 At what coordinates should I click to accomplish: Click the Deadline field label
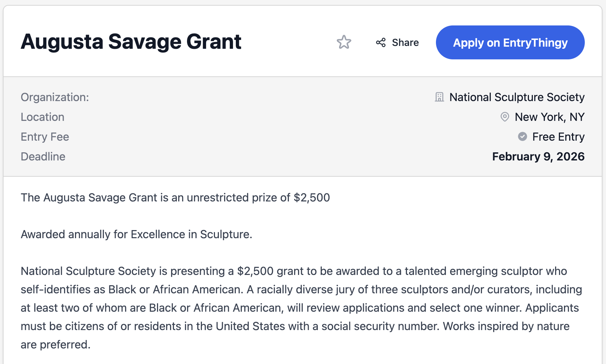click(x=43, y=157)
